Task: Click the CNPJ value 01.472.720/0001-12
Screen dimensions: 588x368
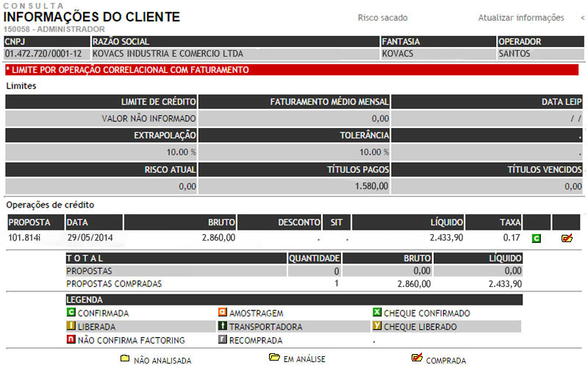Action: click(x=43, y=54)
